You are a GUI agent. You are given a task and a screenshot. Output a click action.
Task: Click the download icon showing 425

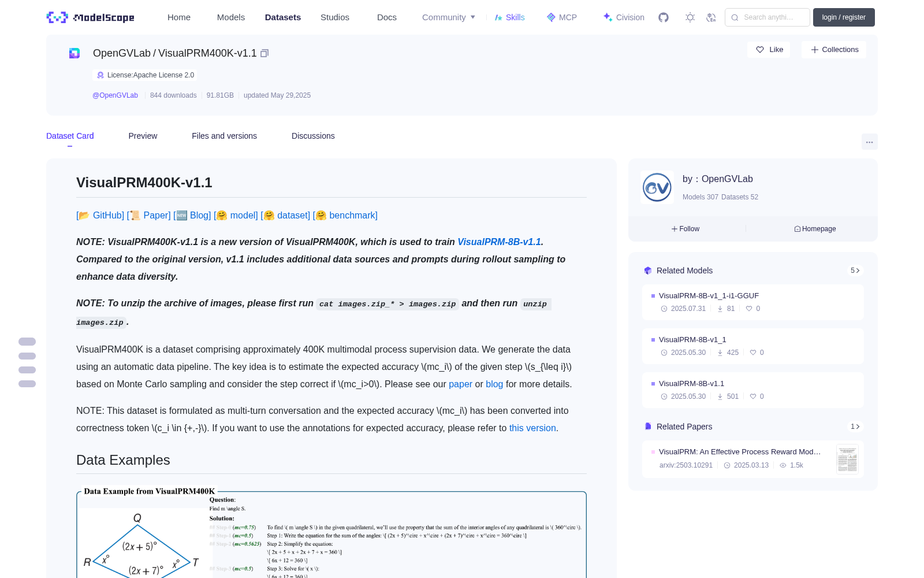pos(720,353)
